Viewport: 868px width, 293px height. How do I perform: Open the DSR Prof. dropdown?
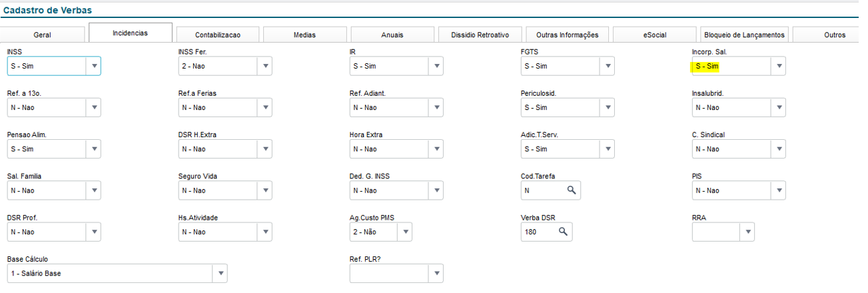[94, 232]
